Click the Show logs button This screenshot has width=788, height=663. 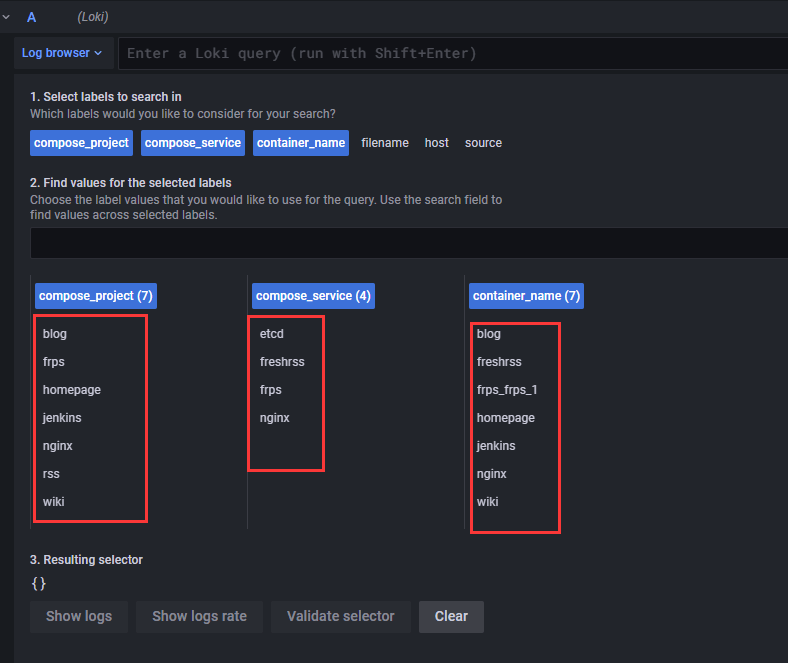79,616
